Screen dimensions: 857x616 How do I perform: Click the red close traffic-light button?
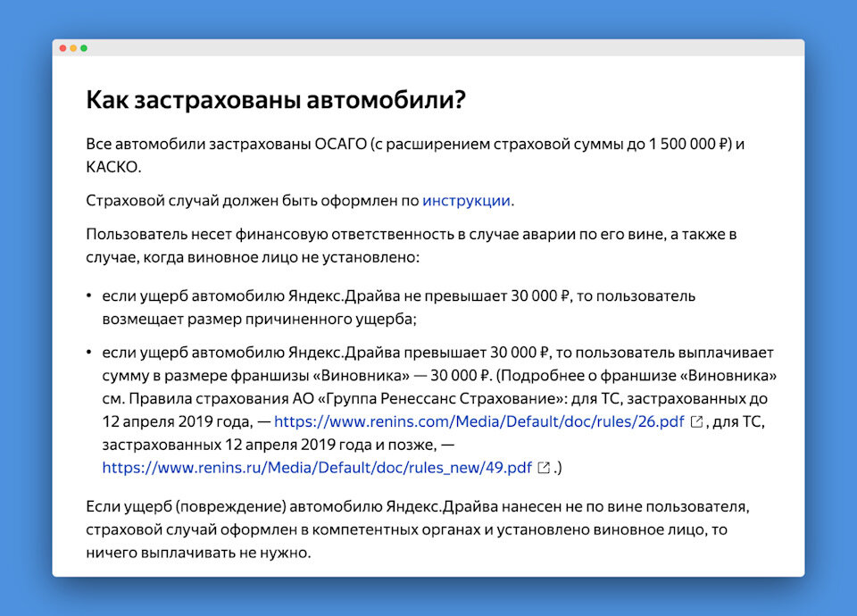[61, 47]
